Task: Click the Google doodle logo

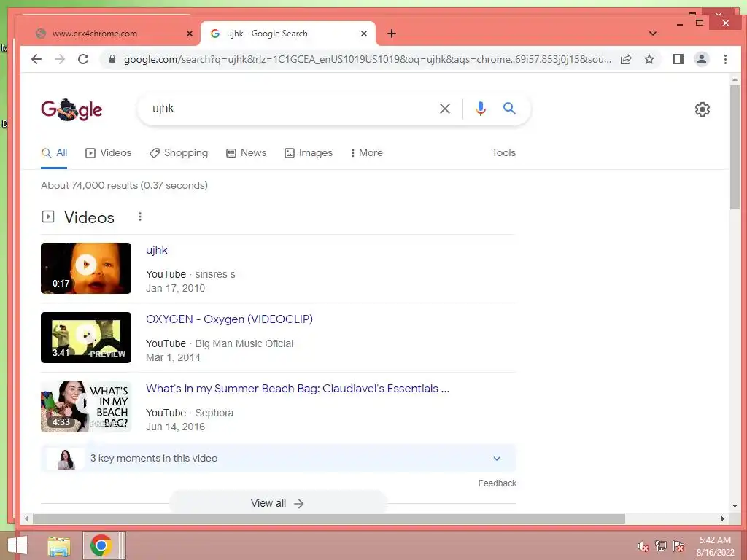Action: [x=71, y=109]
